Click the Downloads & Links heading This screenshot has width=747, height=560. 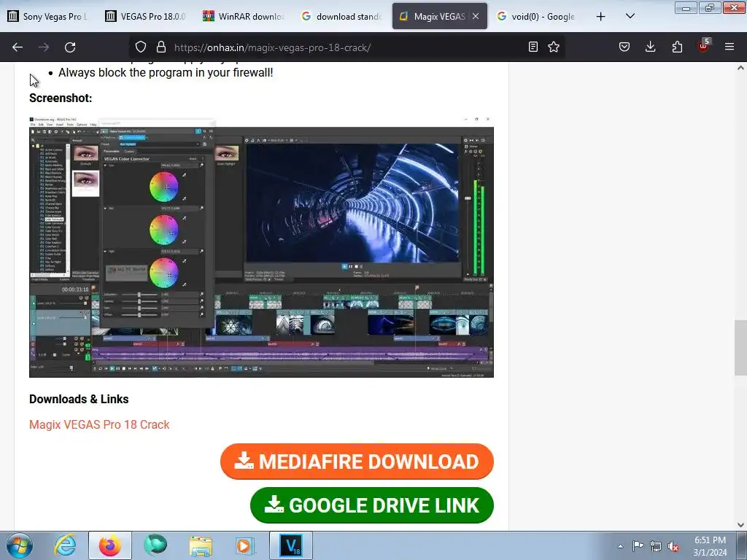point(79,399)
